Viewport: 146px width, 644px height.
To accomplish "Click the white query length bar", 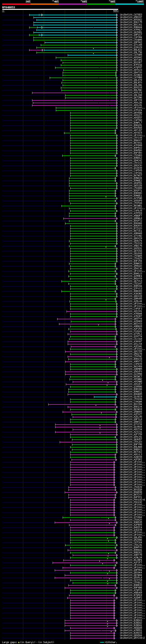I will click(60, 10).
